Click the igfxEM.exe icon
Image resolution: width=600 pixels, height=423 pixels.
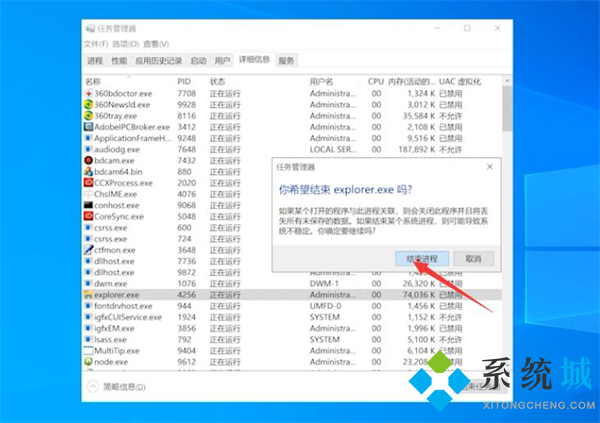point(88,328)
